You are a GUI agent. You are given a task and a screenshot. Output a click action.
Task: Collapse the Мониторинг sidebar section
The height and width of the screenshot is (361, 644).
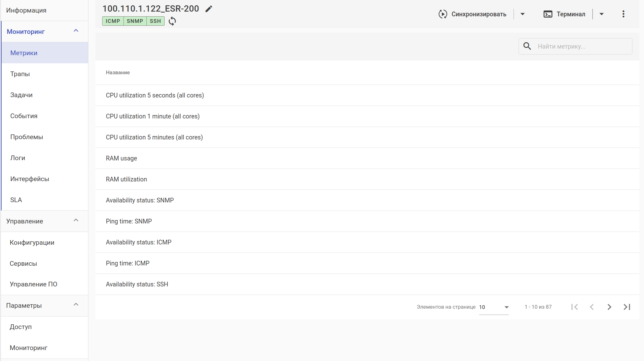76,31
